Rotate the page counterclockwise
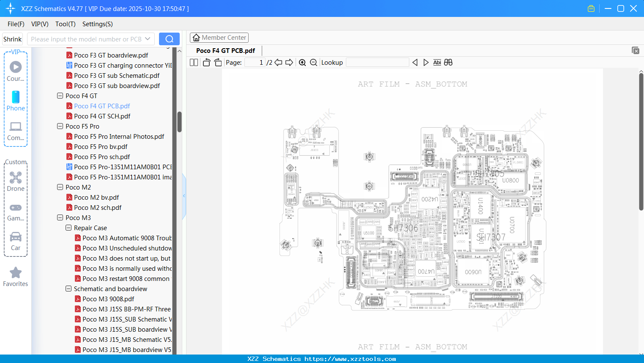 206,63
